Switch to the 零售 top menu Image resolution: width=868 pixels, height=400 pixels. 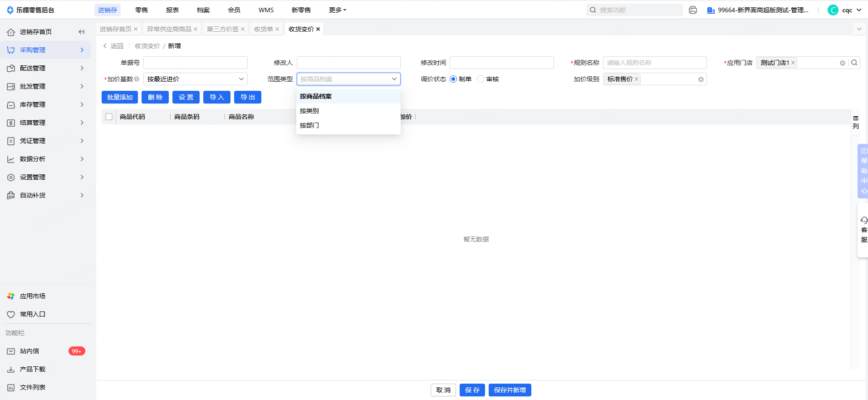[x=142, y=10]
